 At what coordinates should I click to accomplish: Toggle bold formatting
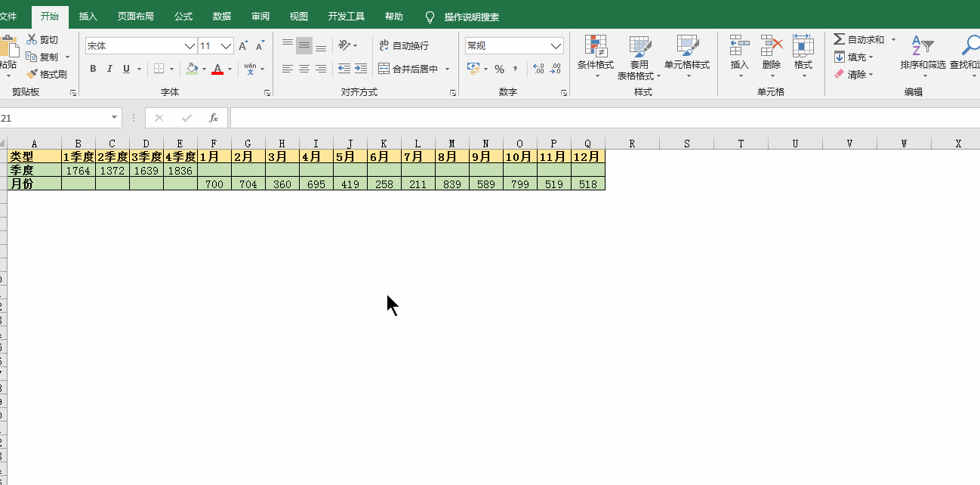click(93, 69)
